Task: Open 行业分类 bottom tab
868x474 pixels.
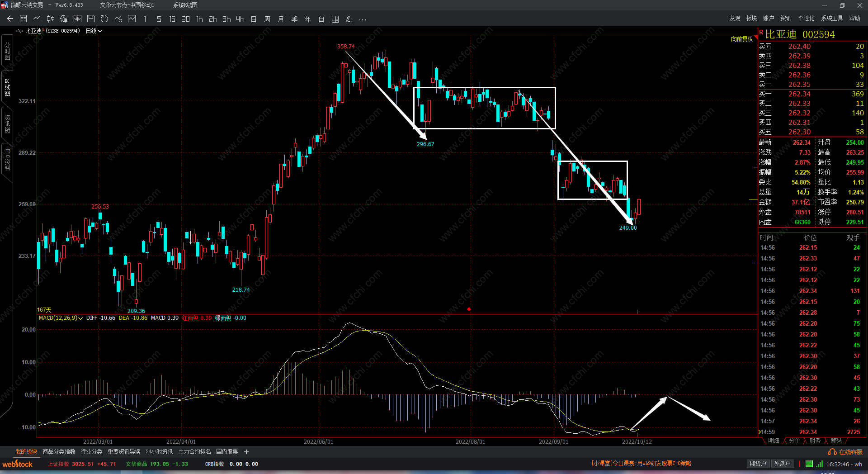Action: [91, 452]
